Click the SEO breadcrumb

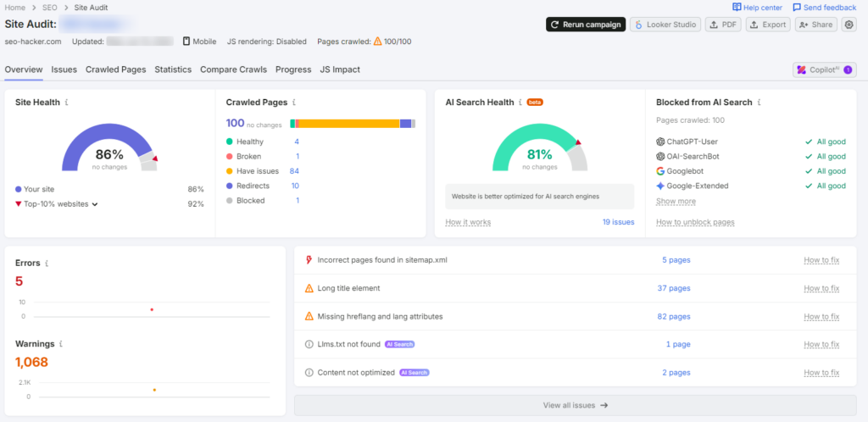pyautogui.click(x=49, y=7)
